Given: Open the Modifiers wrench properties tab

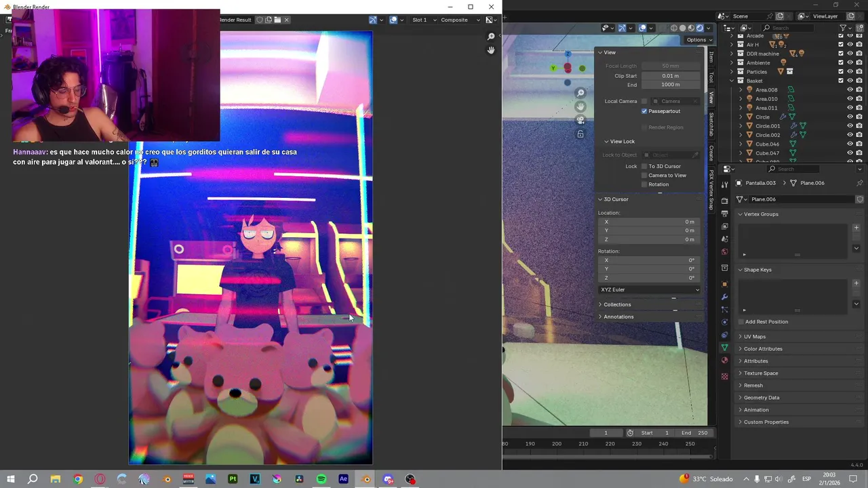Looking at the screenshot, I should coord(724,297).
